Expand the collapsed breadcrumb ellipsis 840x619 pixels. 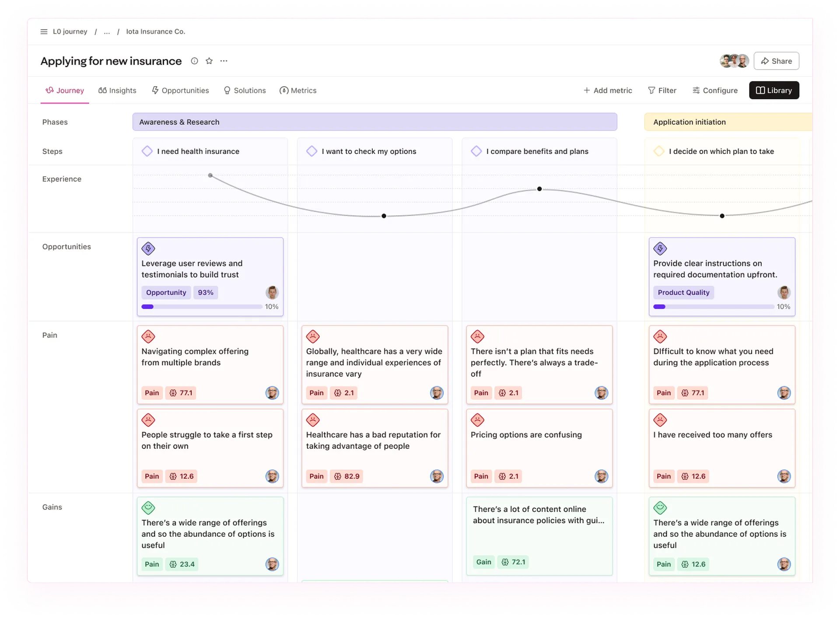pos(107,31)
